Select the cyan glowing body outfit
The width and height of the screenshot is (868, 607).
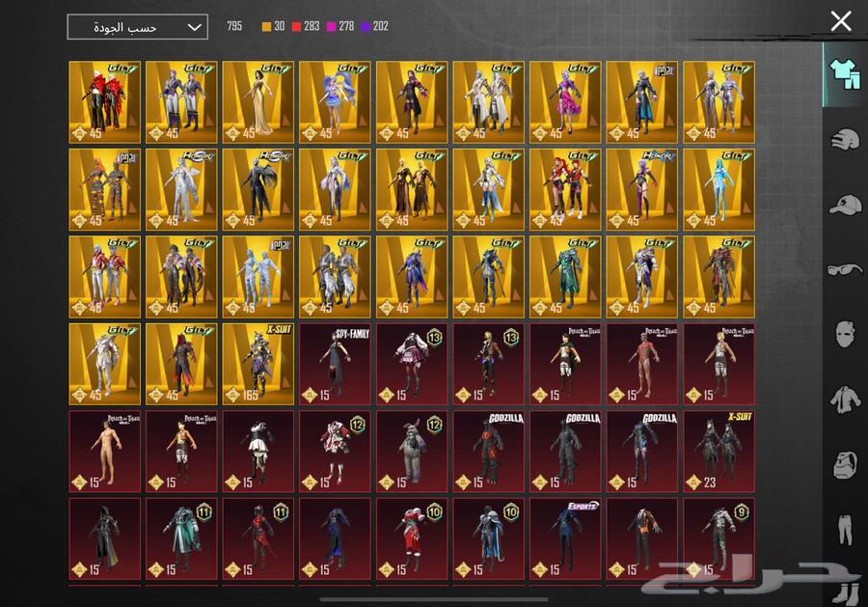719,189
